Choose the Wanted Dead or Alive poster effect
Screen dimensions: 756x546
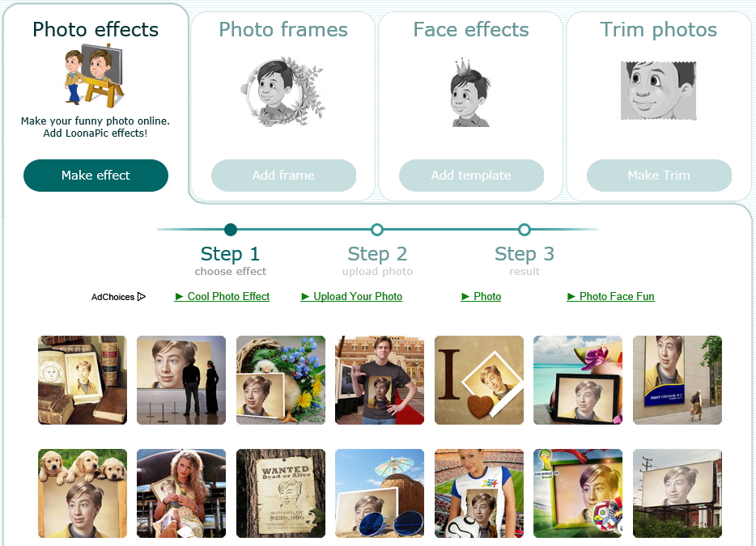point(281,493)
